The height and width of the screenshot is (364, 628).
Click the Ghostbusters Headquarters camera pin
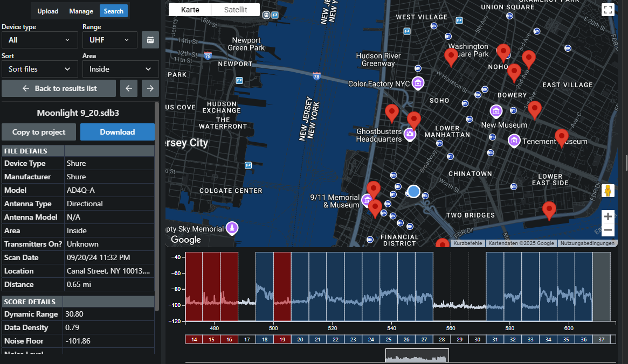(410, 134)
